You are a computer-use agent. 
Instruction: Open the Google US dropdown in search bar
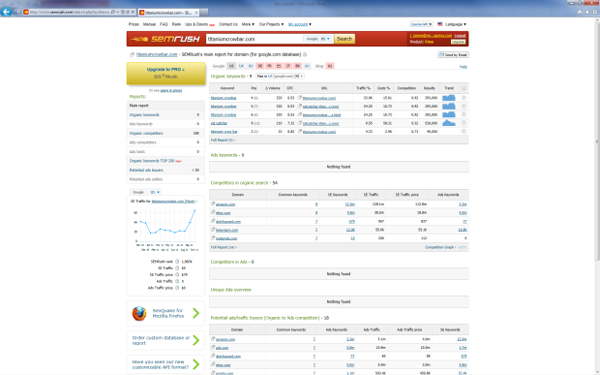pos(318,39)
